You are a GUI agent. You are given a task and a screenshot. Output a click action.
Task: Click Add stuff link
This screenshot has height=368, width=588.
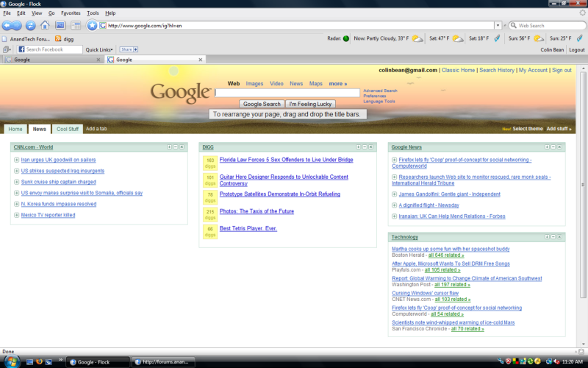click(559, 128)
